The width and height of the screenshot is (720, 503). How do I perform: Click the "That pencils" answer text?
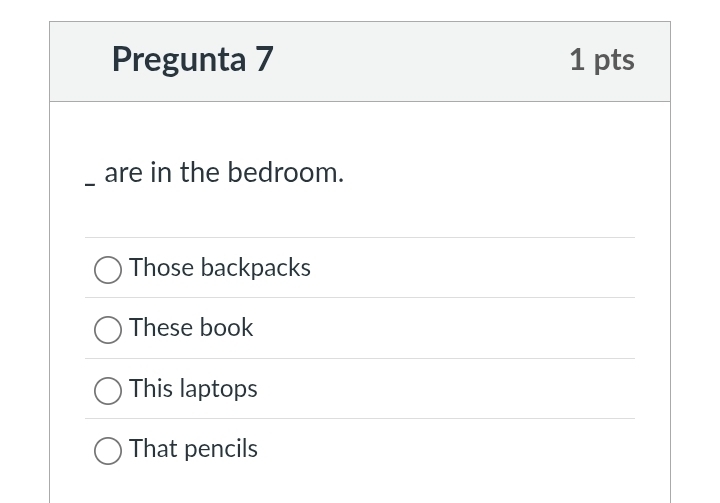[x=193, y=449]
